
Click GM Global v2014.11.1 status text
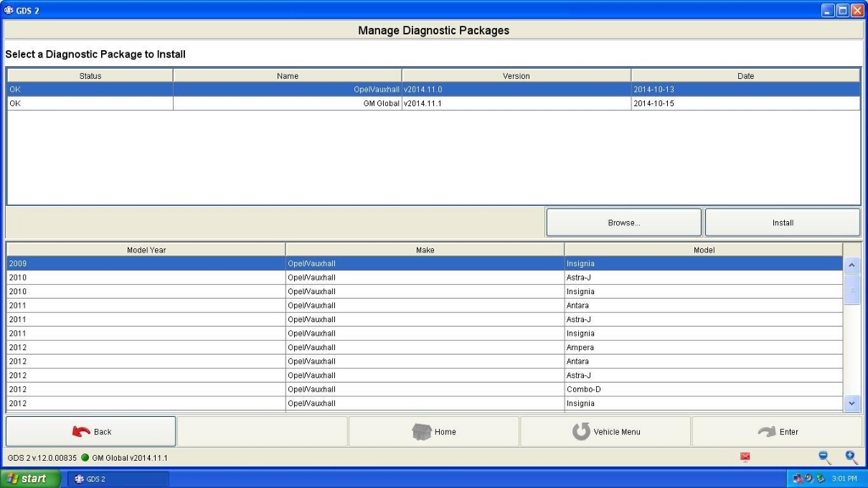pos(130,457)
